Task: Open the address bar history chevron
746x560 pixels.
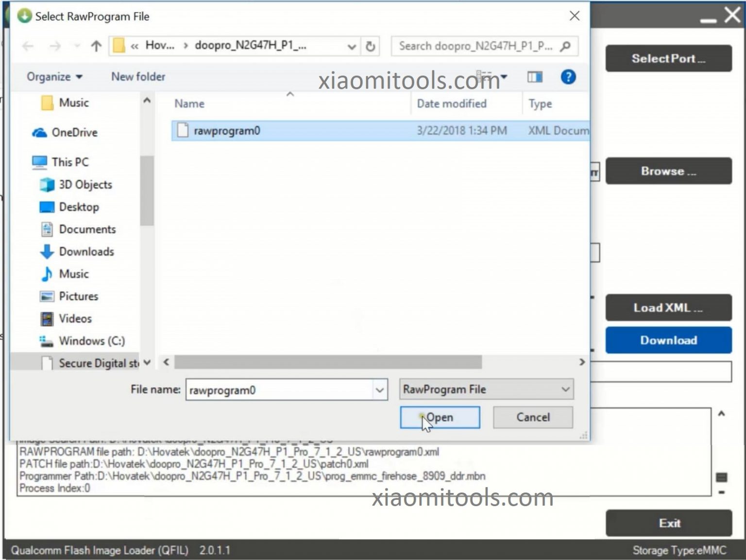Action: 351,46
